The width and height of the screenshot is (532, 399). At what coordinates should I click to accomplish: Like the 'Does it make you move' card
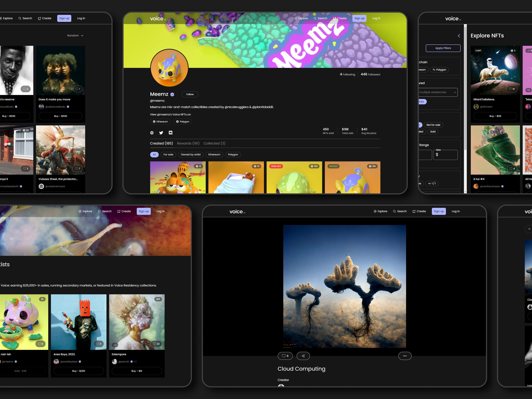[78, 89]
